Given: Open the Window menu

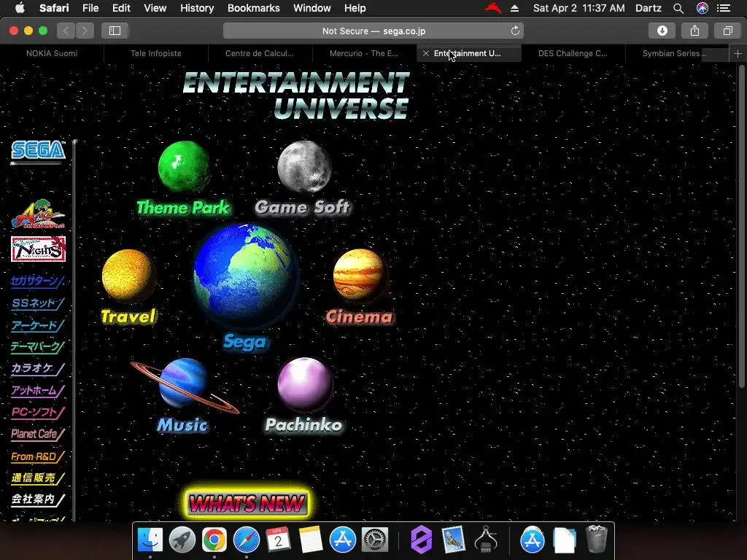Looking at the screenshot, I should [x=312, y=8].
